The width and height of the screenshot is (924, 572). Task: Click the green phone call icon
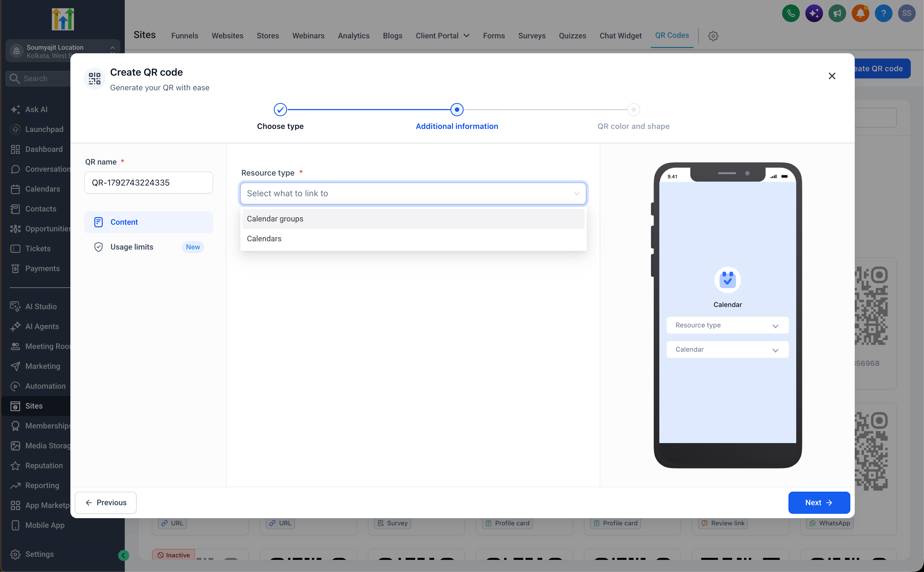coord(790,14)
